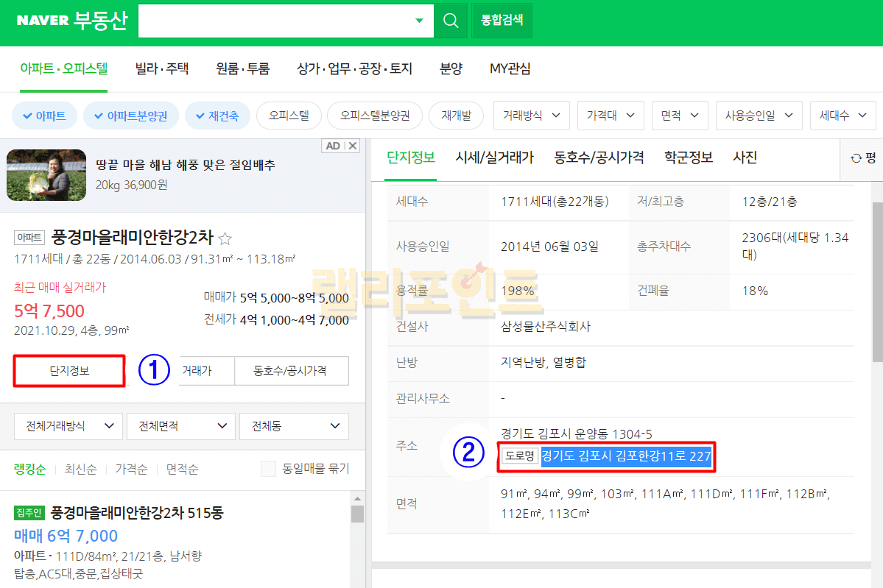Sort listings by 최신순

[x=80, y=469]
